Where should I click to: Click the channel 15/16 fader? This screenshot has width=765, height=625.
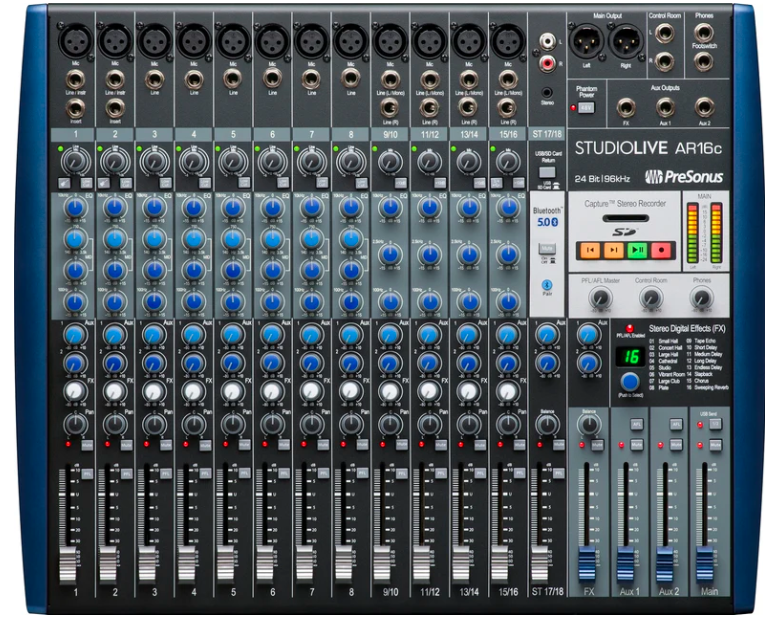click(500, 564)
